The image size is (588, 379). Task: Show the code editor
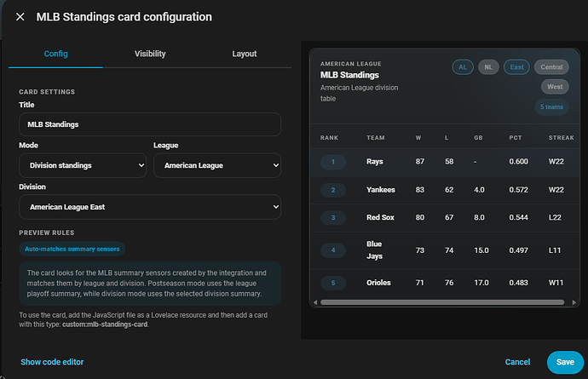[x=52, y=362]
